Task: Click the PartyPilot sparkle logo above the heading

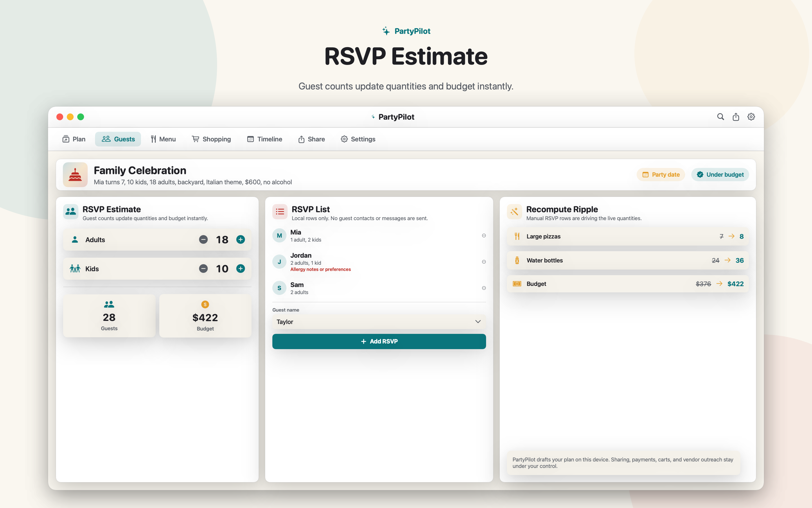Action: point(386,31)
